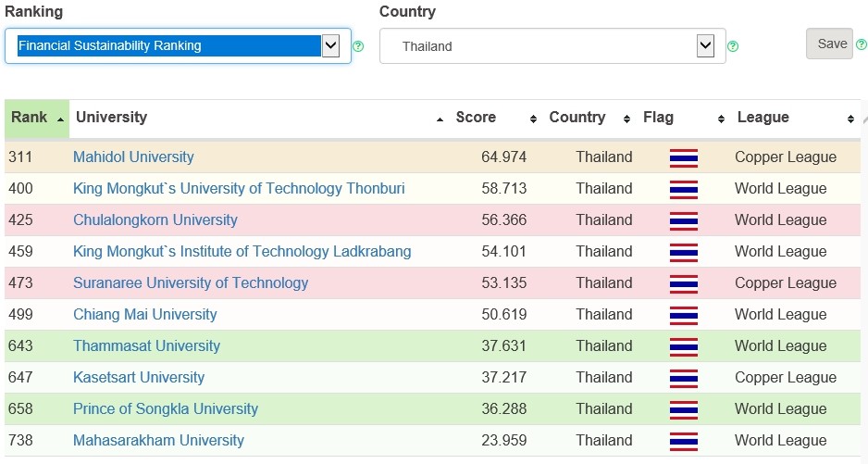Open Kasetsart University link
The height and width of the screenshot is (464, 868).
139,378
